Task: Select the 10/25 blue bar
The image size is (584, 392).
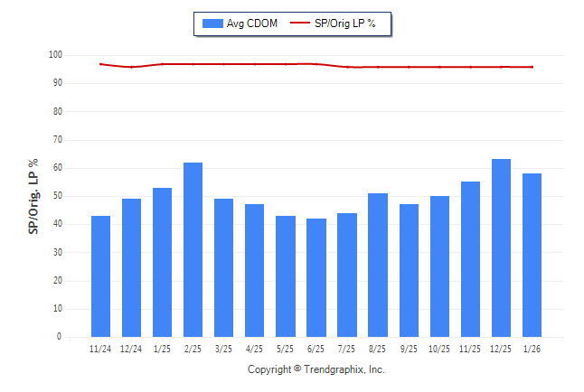Action: 439,266
